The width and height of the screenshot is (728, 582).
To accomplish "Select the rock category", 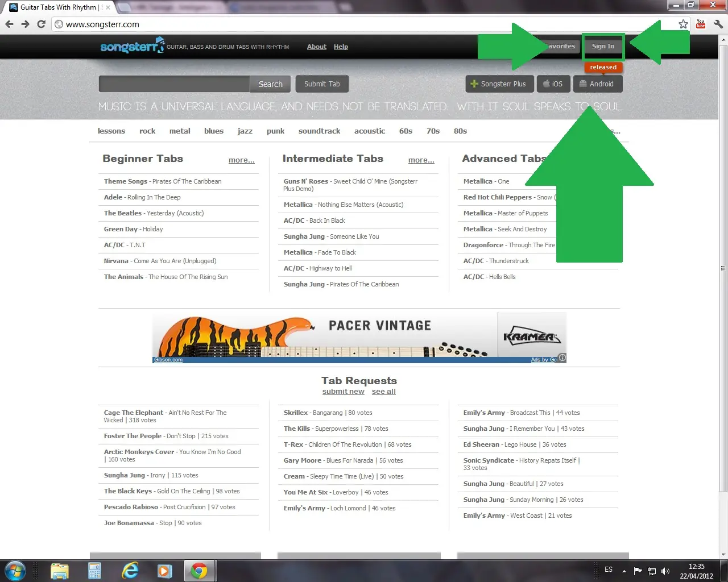I will coord(147,131).
